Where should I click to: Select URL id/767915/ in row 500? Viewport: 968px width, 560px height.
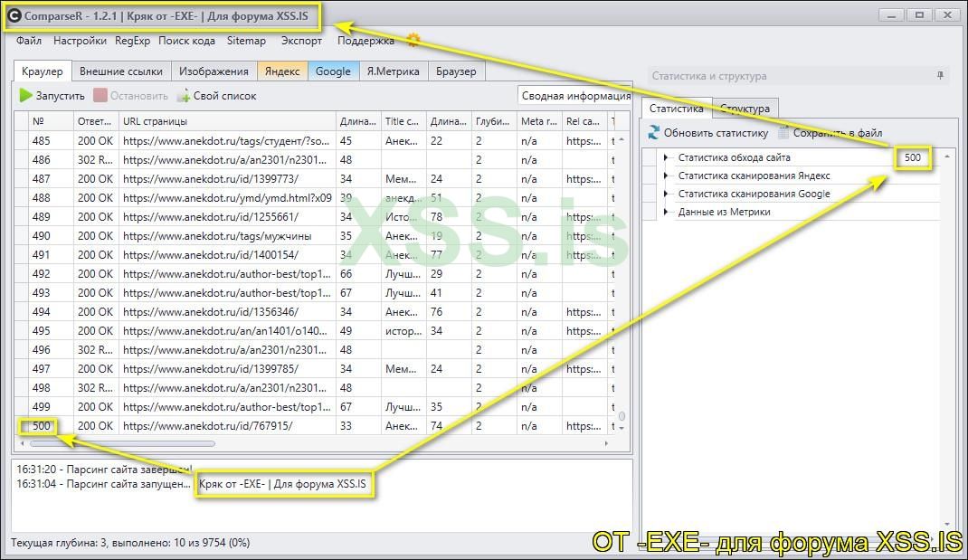pos(207,426)
